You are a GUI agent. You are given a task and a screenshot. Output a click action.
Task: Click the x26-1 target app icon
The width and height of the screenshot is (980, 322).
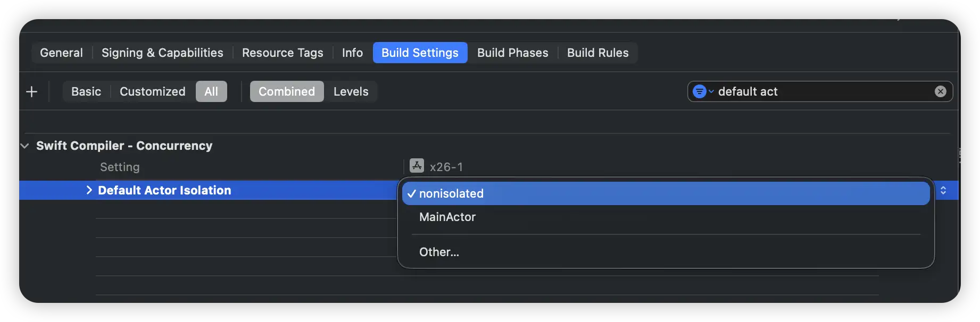[417, 166]
